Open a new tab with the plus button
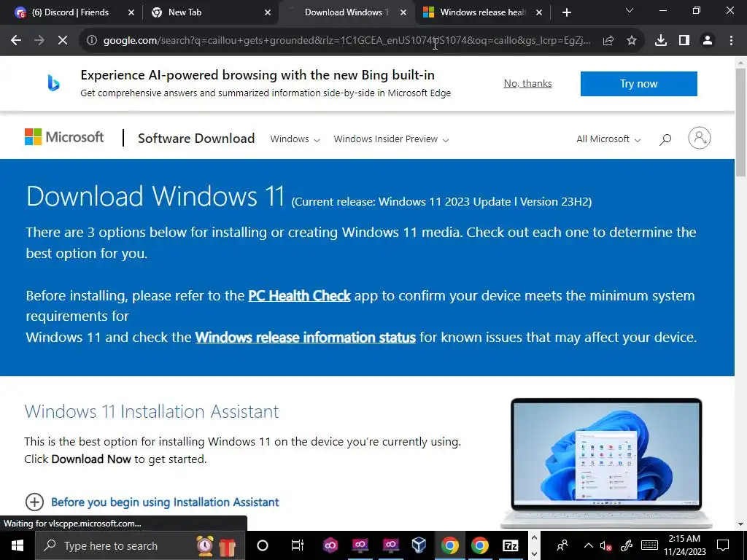Screen dimensions: 747x560 566,12
